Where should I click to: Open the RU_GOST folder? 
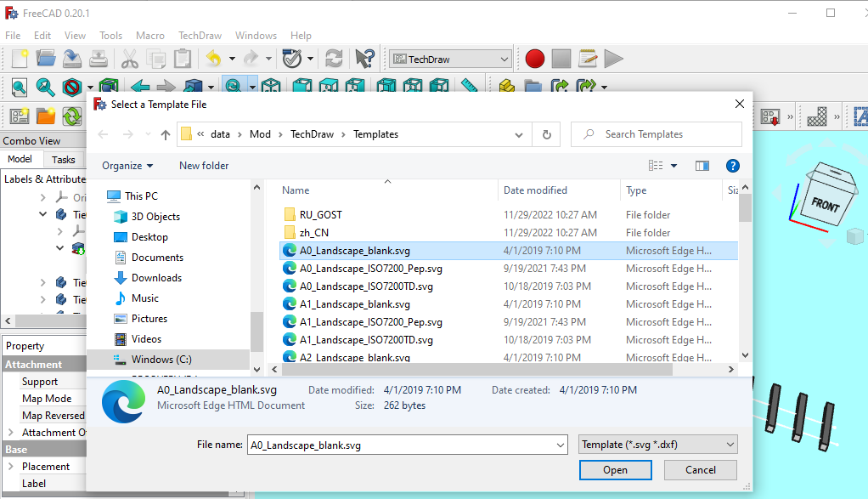pyautogui.click(x=320, y=214)
